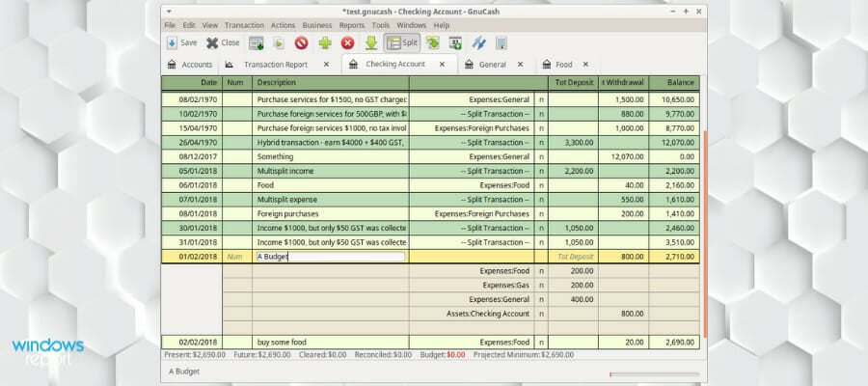
Task: Toggle reconcile flag on 'Multisplit income' row
Action: pyautogui.click(x=541, y=171)
